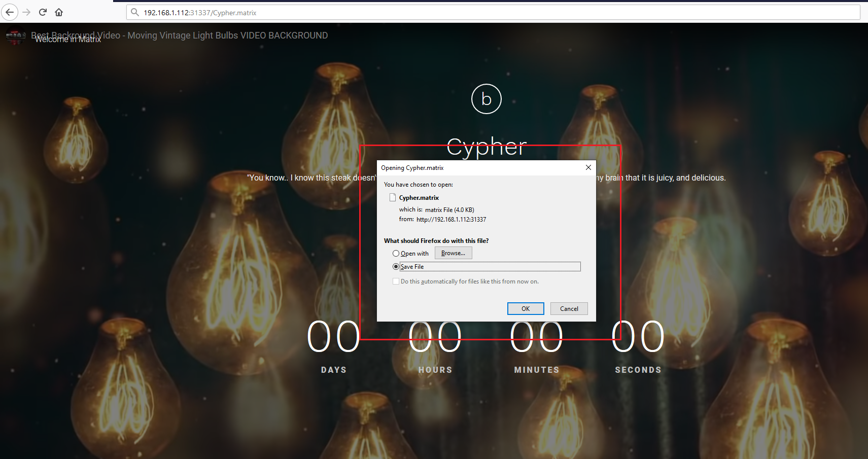This screenshot has height=459, width=868.
Task: Click the 'Welcome in Matrix' text
Action: (x=68, y=40)
